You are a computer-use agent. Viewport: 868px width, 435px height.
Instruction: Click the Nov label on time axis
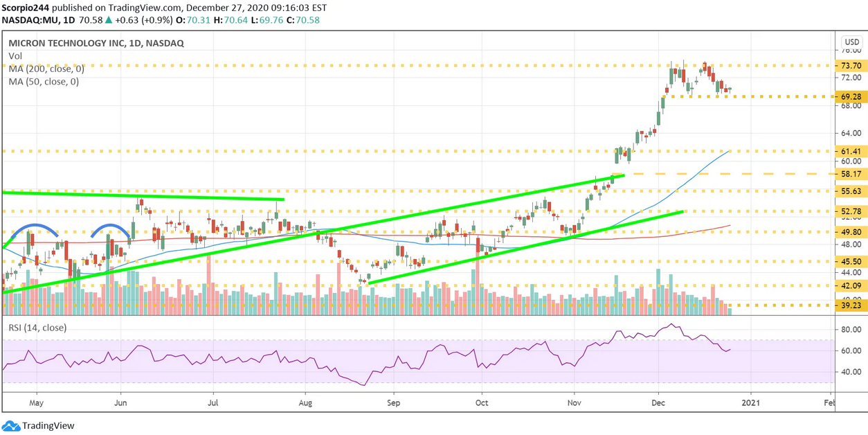coord(574,402)
